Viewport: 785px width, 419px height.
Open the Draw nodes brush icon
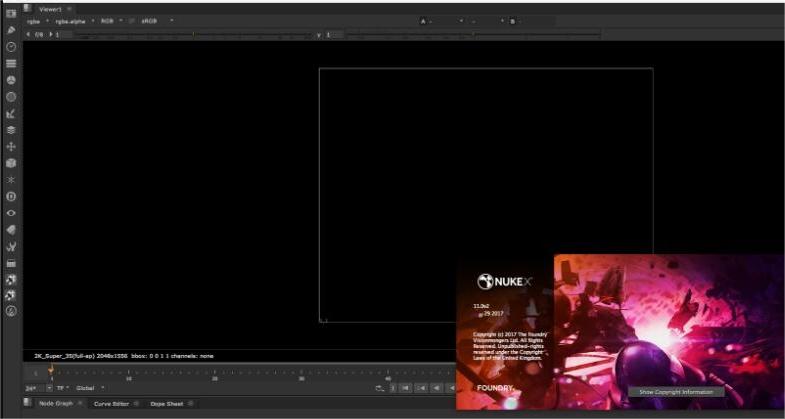point(11,30)
